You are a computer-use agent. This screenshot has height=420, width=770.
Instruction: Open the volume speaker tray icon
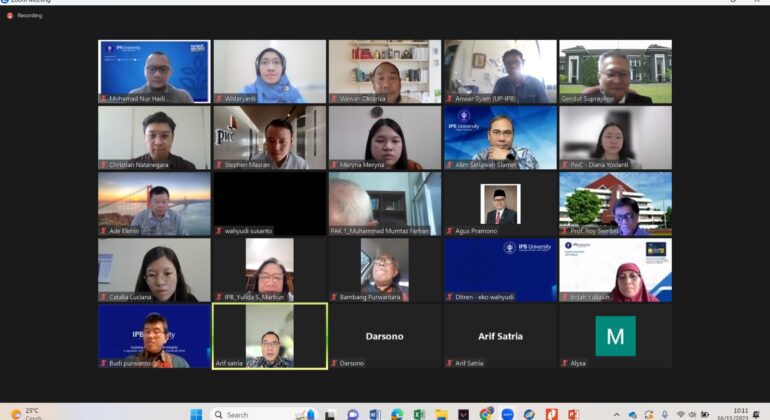[x=692, y=415]
